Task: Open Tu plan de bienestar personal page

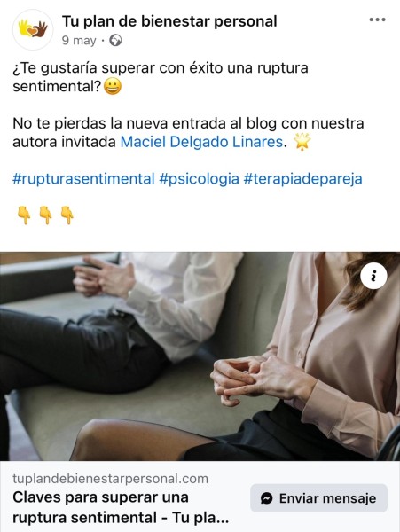Action: (169, 21)
